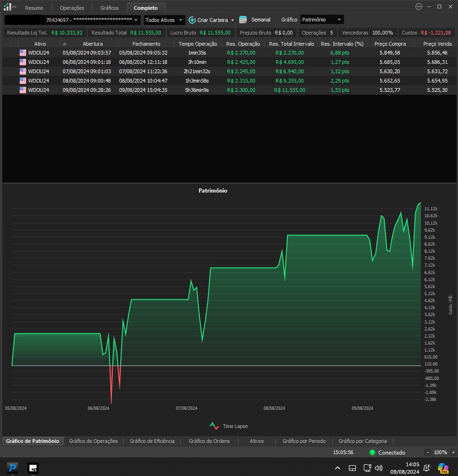Click the Semanal calendar icon
This screenshot has width=458, height=476.
coord(243,20)
